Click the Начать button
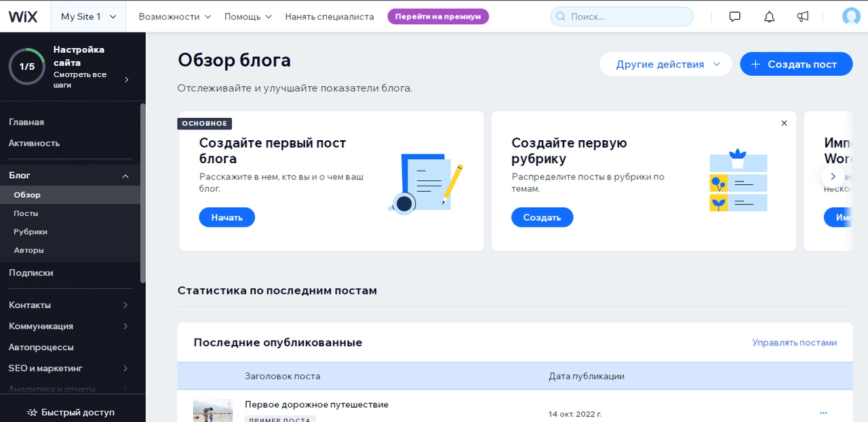This screenshot has height=422, width=868. coord(227,217)
